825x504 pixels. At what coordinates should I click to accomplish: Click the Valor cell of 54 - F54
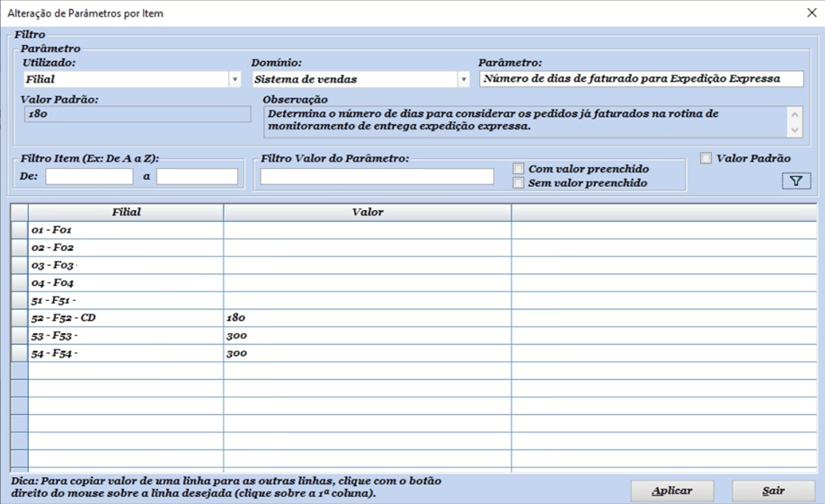tap(367, 353)
